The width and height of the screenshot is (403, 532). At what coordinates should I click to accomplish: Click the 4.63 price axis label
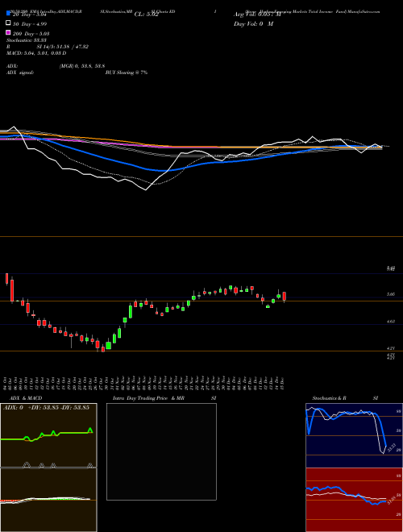(391, 321)
